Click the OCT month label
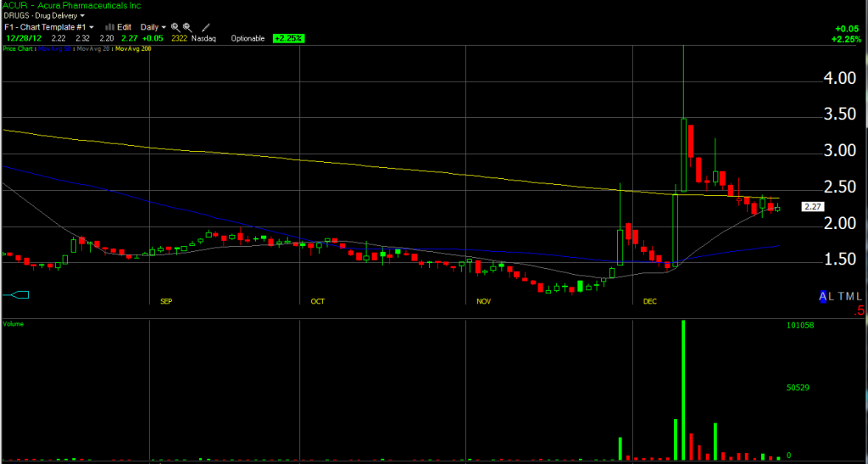 point(318,302)
